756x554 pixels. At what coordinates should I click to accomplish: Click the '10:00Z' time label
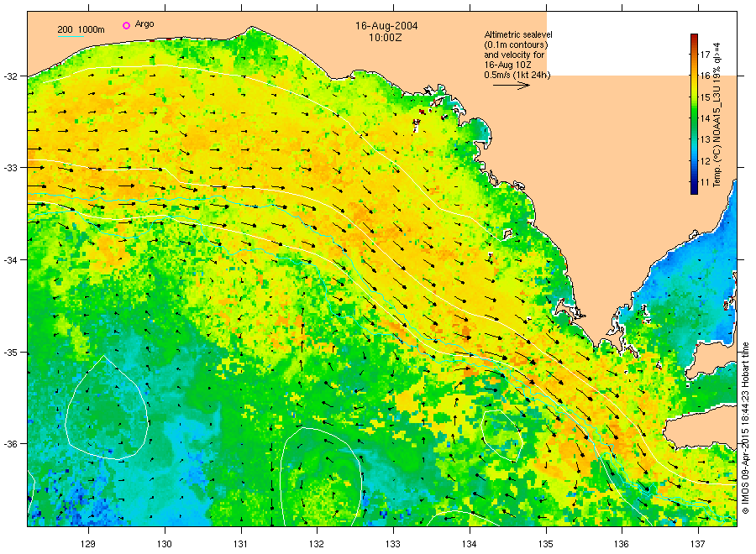(386, 38)
